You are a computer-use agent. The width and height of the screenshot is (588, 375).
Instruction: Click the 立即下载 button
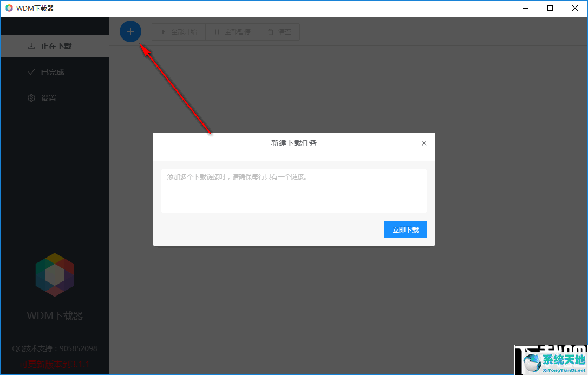406,229
